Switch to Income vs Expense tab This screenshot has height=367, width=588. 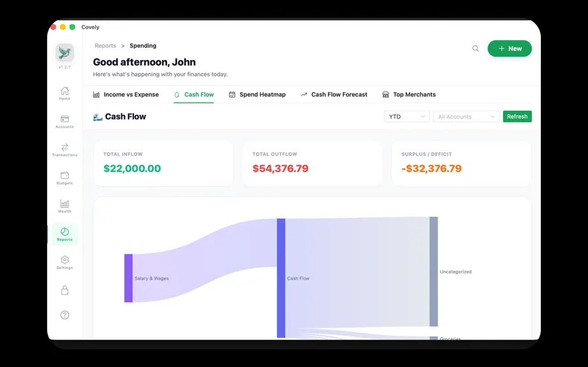tap(126, 94)
